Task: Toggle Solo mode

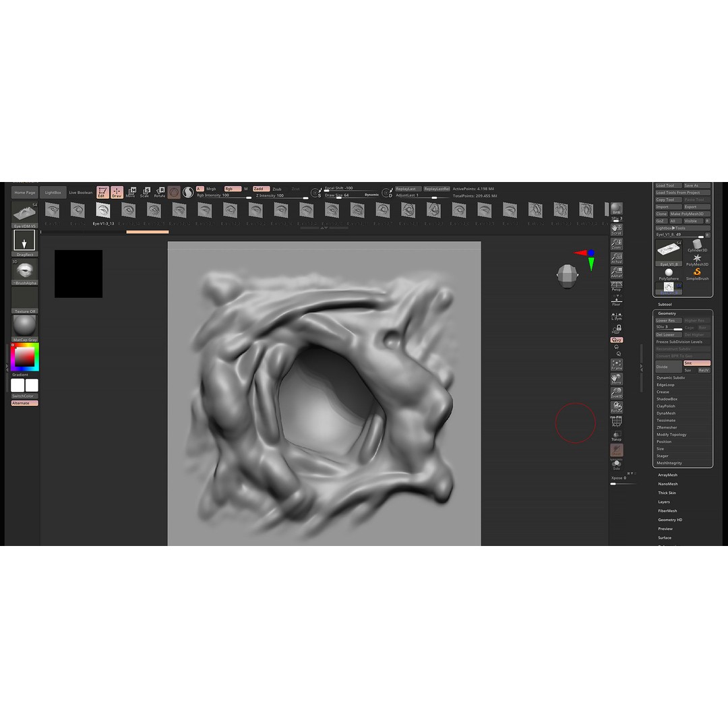Action: pyautogui.click(x=617, y=464)
